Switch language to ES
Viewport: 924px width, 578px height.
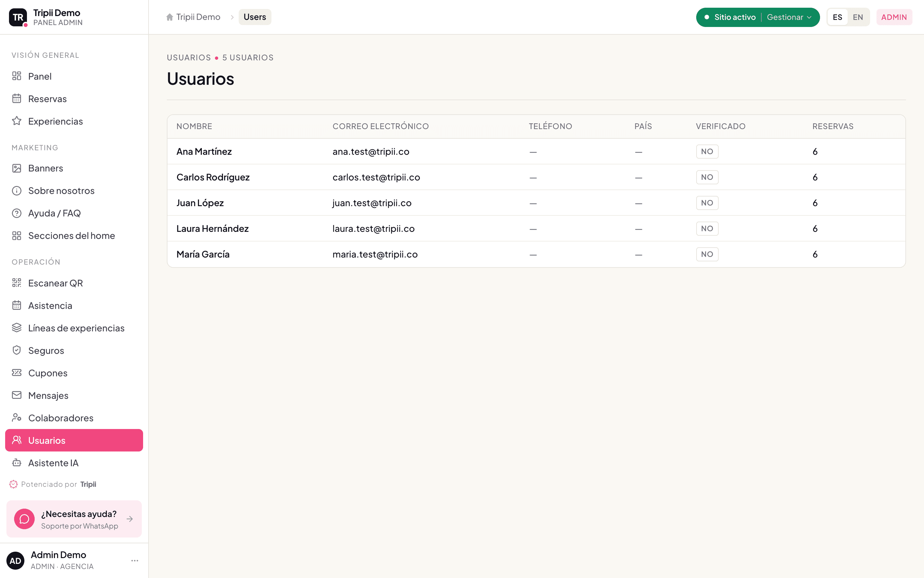point(837,17)
